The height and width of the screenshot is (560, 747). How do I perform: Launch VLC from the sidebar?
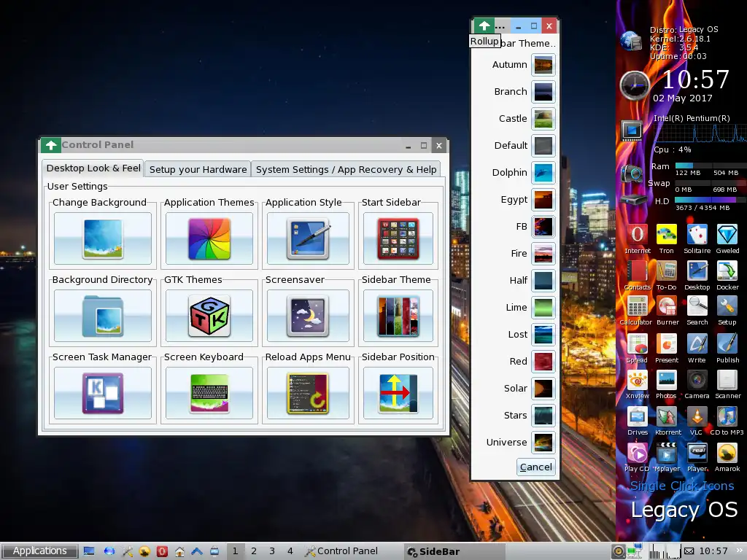click(x=697, y=417)
